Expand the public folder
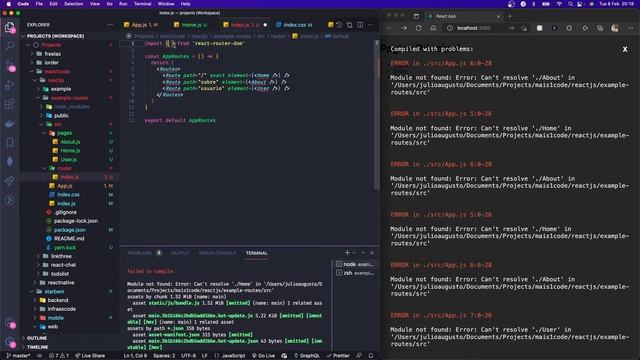This screenshot has width=640, height=360. click(x=61, y=116)
